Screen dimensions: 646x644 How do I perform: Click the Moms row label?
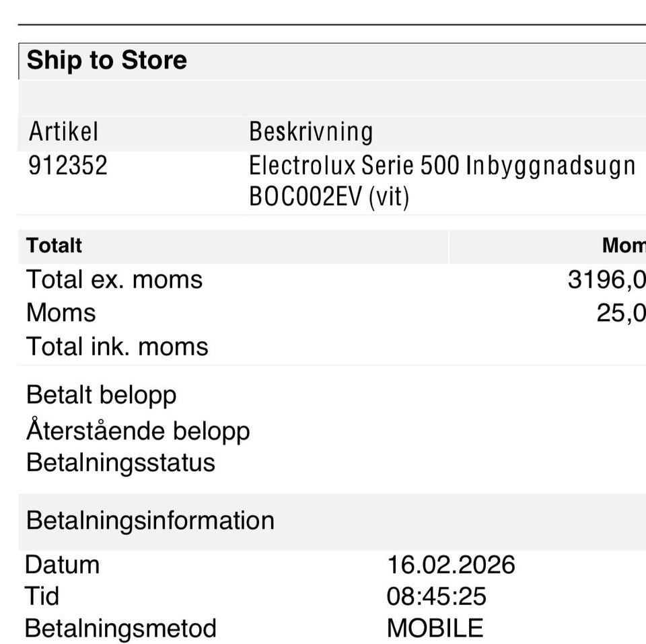(61, 313)
